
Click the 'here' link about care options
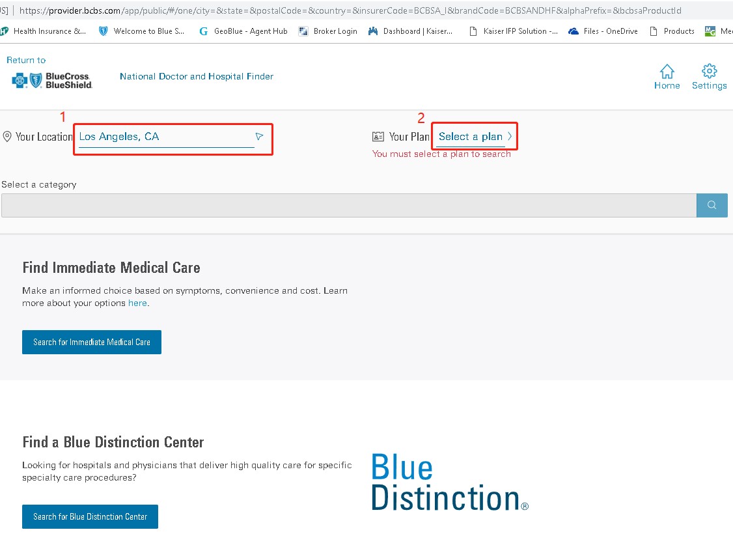137,303
